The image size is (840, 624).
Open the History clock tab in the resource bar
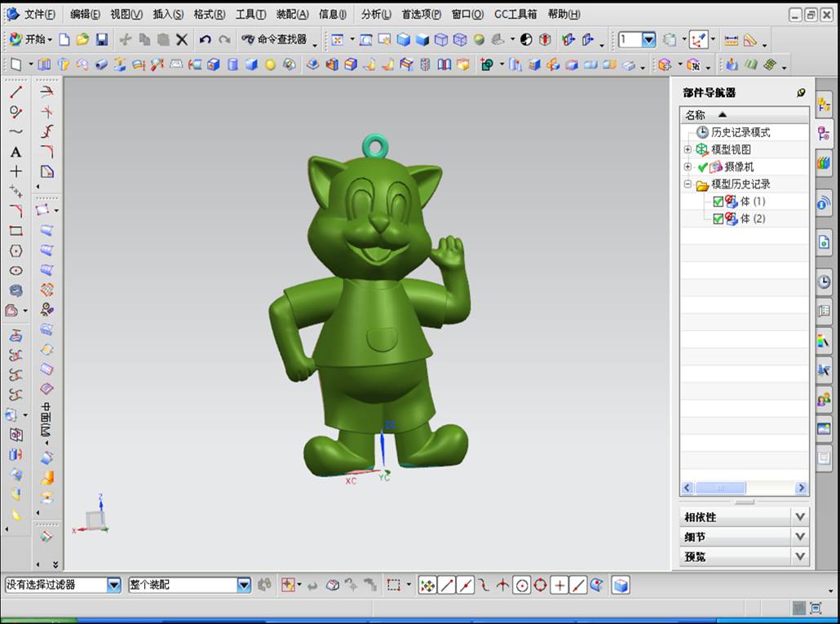click(x=824, y=281)
